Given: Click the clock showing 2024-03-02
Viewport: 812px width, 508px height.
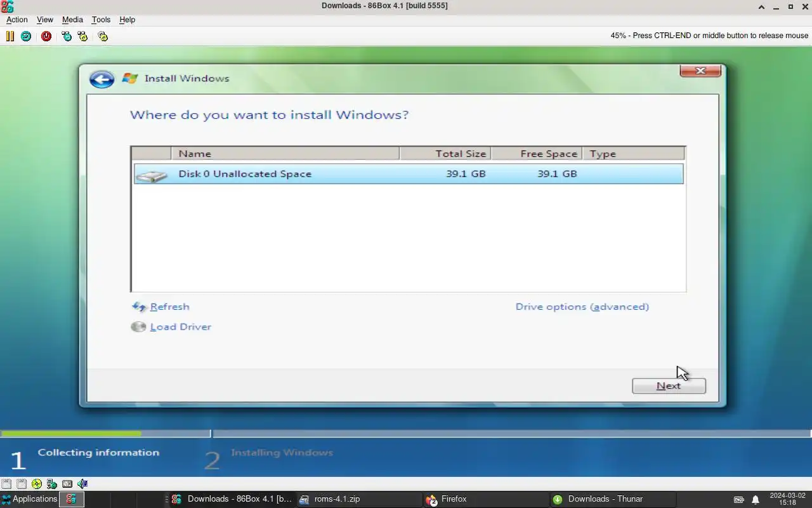Looking at the screenshot, I should (x=787, y=499).
